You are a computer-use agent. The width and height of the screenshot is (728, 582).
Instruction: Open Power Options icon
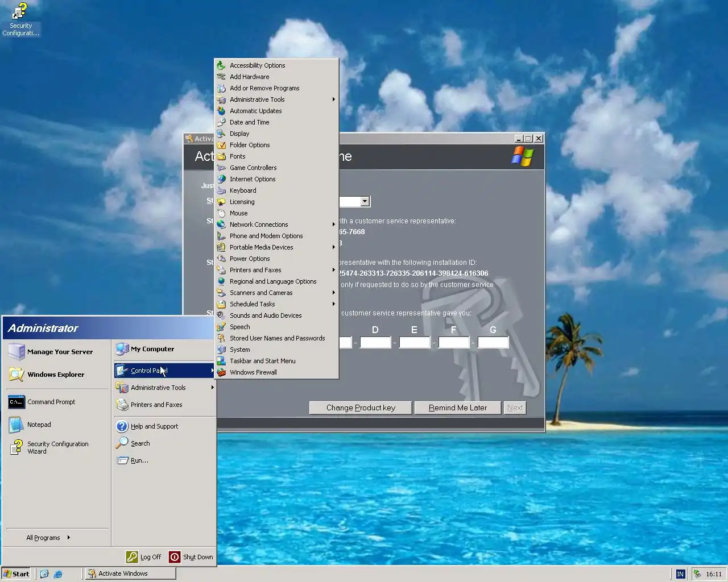point(221,259)
